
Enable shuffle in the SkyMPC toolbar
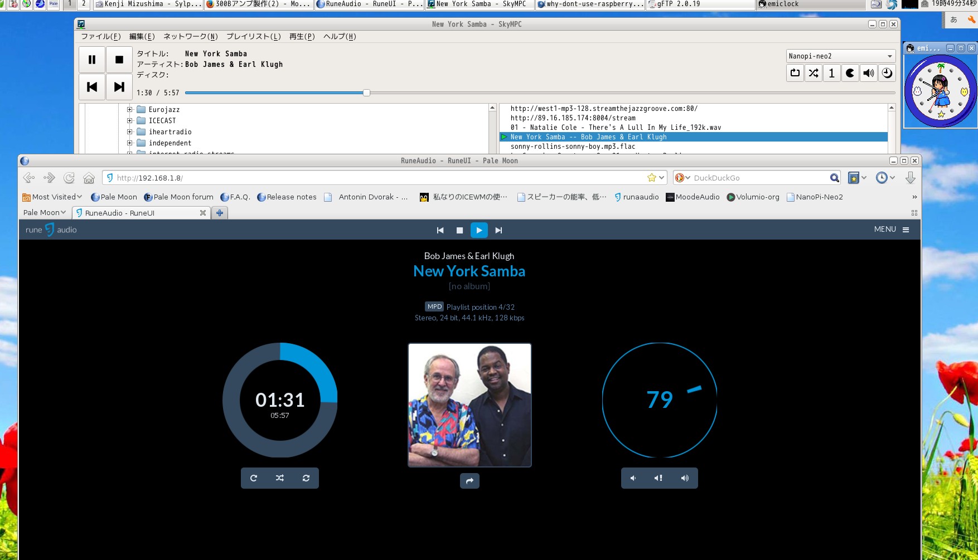coord(813,73)
